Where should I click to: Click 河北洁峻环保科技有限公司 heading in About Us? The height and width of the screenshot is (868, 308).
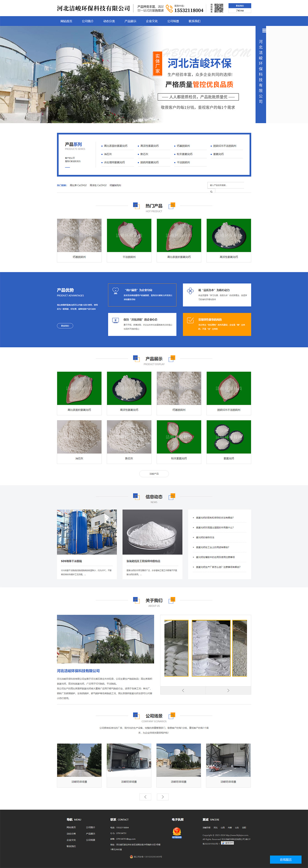coord(79,671)
